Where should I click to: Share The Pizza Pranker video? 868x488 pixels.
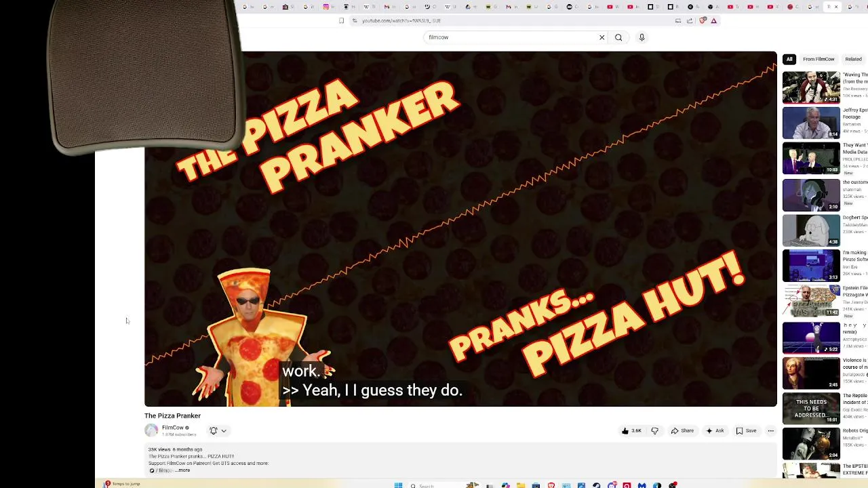682,431
